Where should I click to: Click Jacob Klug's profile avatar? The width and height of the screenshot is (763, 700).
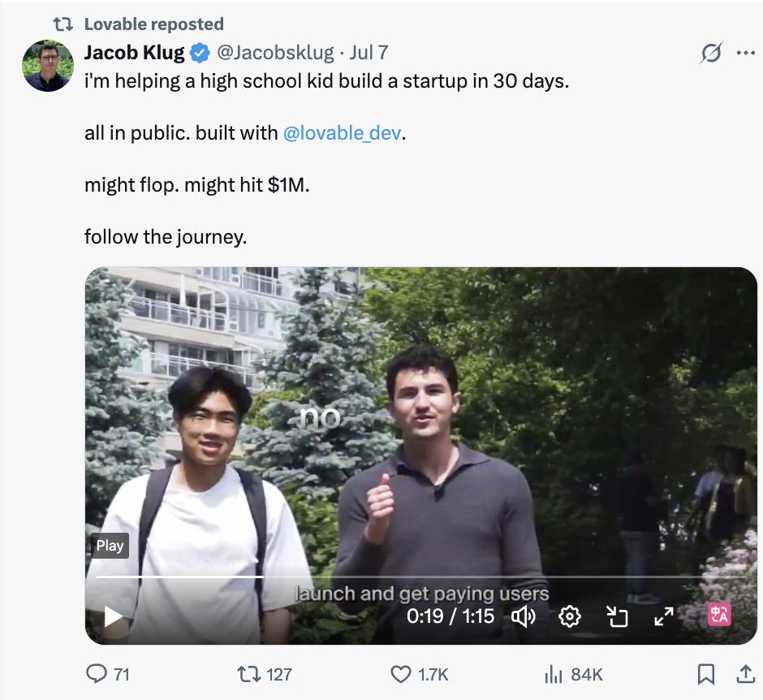pyautogui.click(x=48, y=66)
